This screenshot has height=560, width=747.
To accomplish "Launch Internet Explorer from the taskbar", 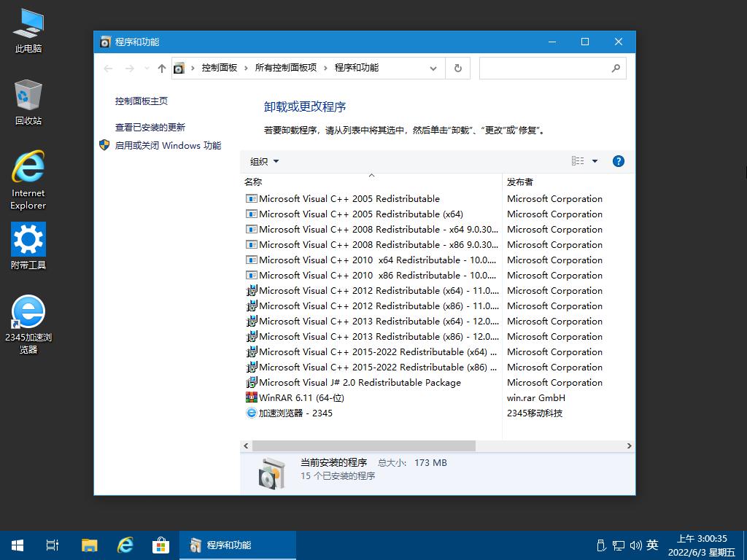I will [x=125, y=545].
